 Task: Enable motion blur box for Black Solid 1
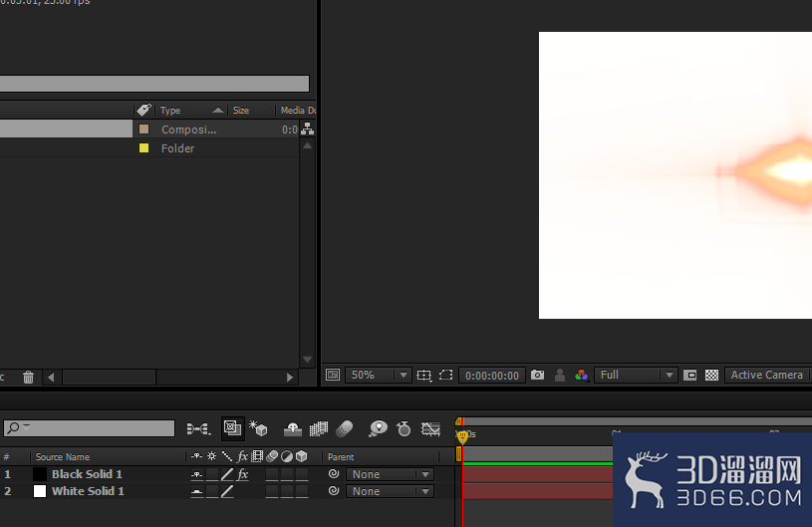(272, 474)
